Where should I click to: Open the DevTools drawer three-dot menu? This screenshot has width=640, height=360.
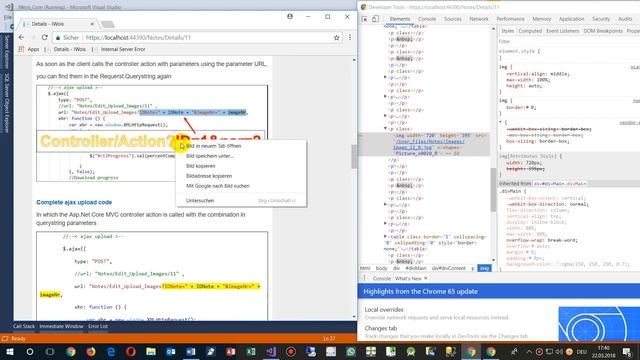pos(364,278)
